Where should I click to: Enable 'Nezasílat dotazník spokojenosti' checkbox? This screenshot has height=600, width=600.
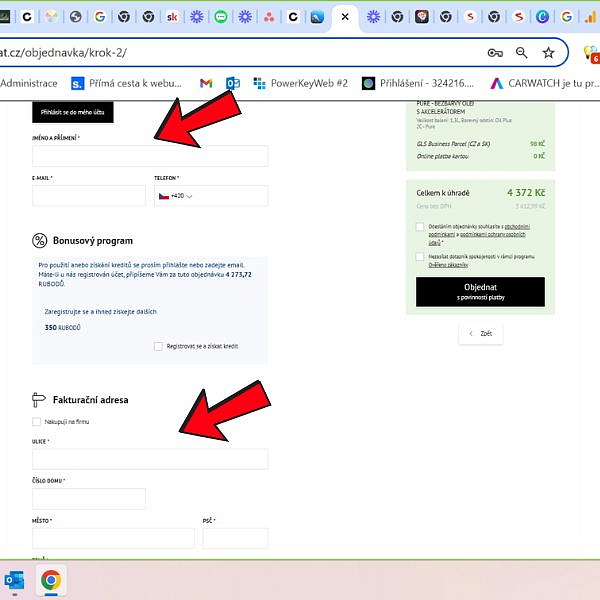click(419, 256)
